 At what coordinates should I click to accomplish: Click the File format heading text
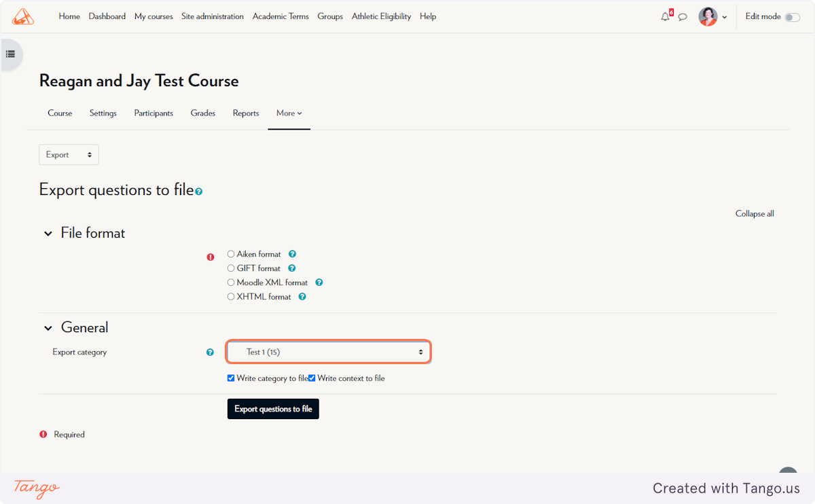coord(93,233)
